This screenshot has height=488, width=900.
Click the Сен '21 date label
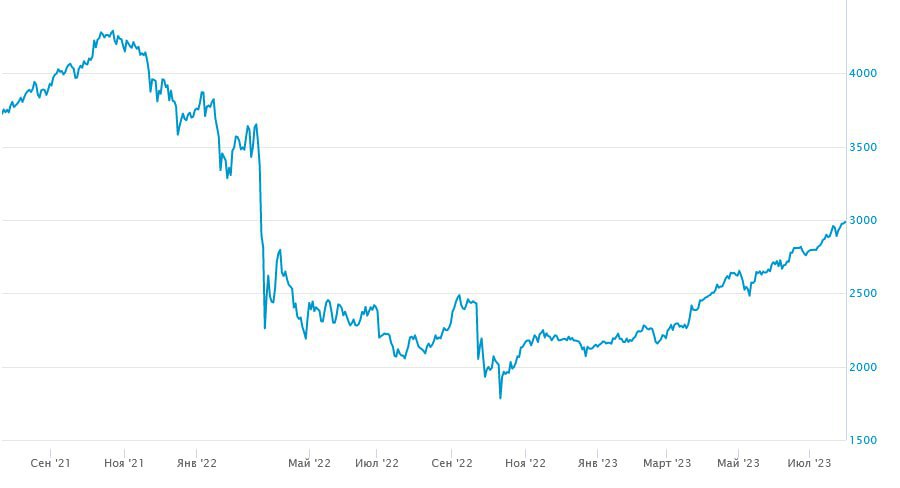(x=50, y=463)
